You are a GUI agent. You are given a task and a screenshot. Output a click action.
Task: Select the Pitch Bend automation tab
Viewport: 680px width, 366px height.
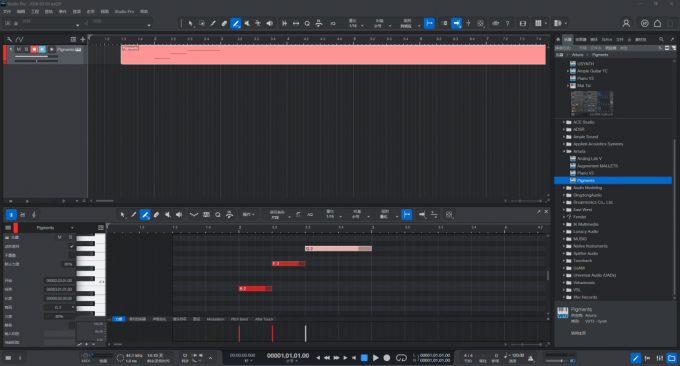click(239, 319)
